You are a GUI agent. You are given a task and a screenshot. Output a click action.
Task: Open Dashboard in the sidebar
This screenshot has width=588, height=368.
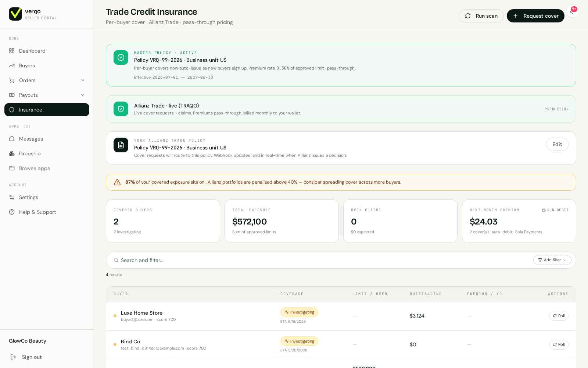(47, 51)
